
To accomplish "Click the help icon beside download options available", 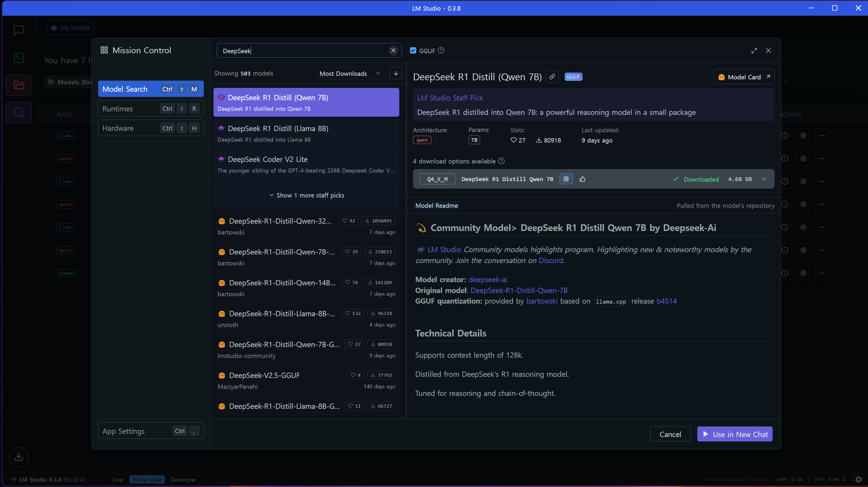I will coord(501,161).
